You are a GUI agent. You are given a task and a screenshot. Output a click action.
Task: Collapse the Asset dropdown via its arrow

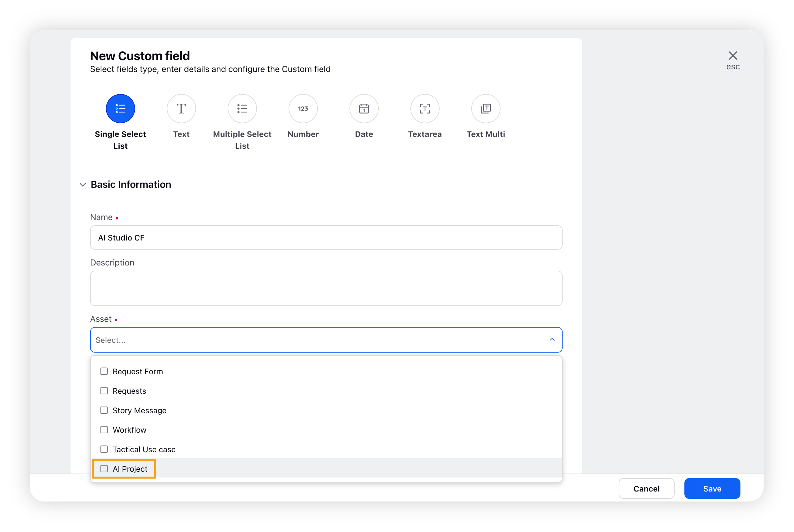click(552, 340)
